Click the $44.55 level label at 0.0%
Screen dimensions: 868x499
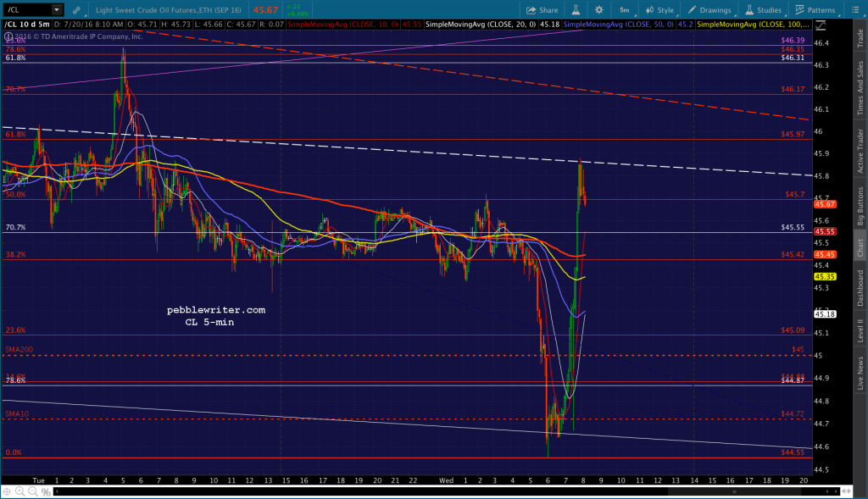pyautogui.click(x=793, y=452)
